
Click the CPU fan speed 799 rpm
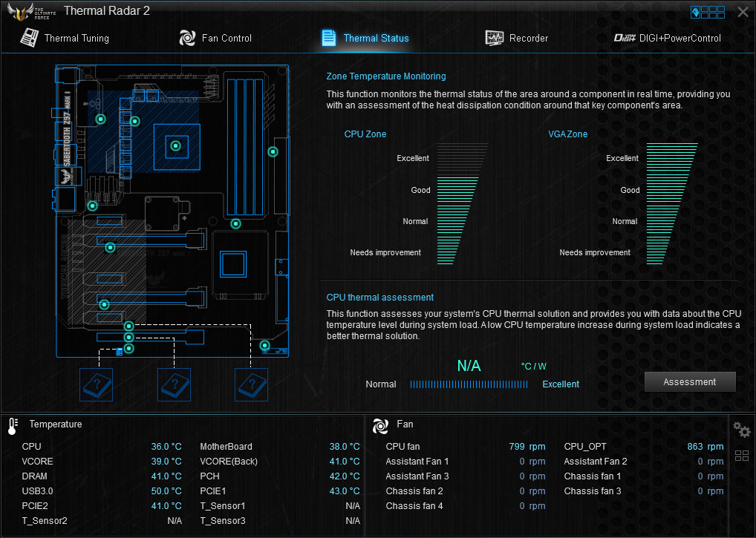527,447
